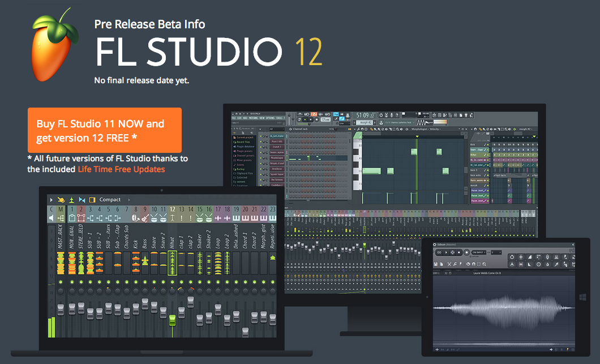Mute the Loop track green LED

pyautogui.click(x=218, y=282)
